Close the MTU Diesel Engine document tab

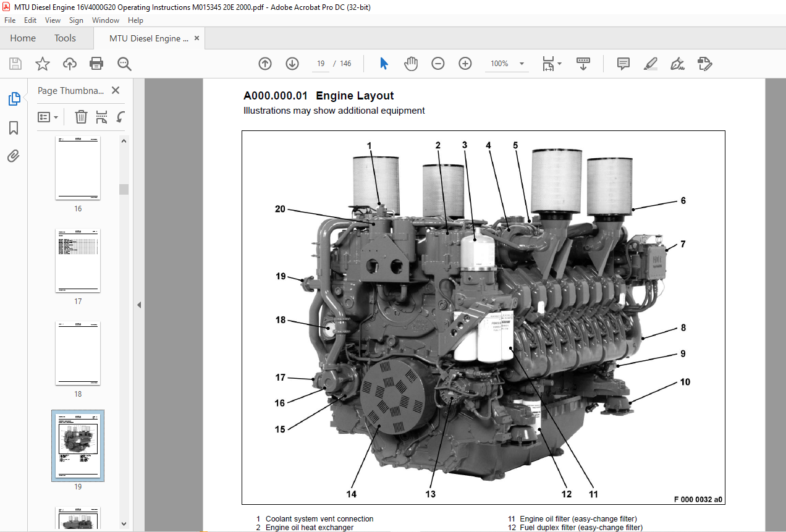[x=196, y=38]
